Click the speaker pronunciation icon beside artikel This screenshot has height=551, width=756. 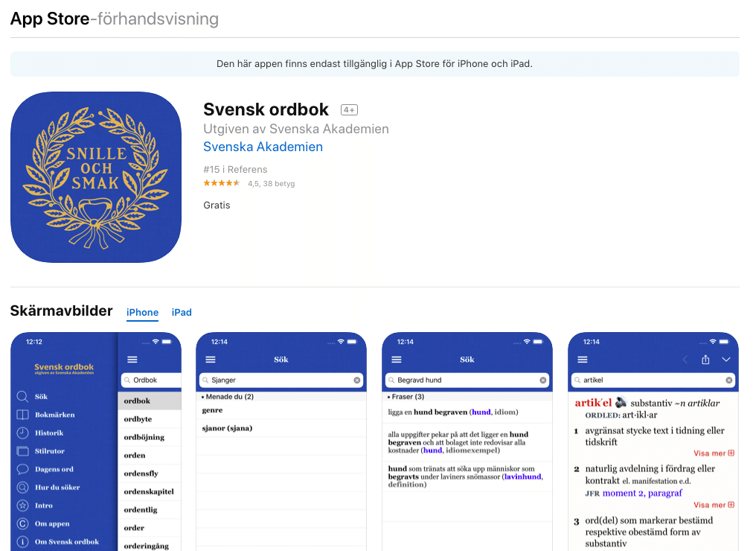tap(621, 402)
